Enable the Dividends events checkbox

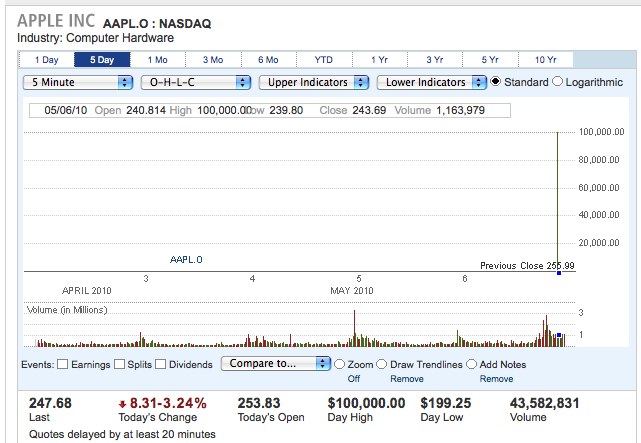(x=161, y=364)
